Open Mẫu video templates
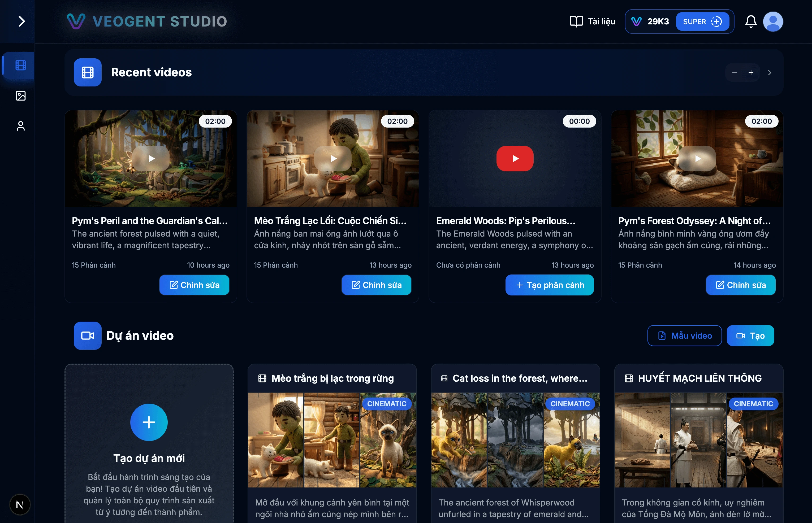 click(684, 335)
